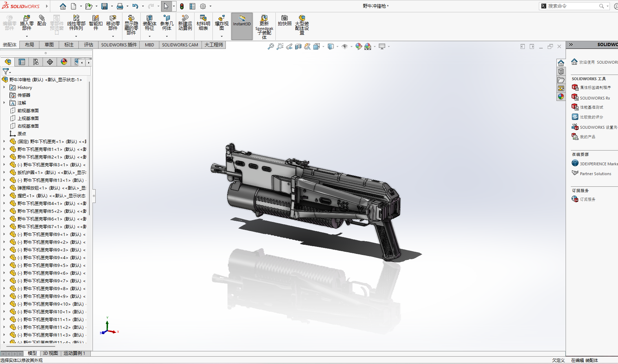The image size is (618, 364).
Task: Click the Undo arrow icon
Action: (135, 6)
